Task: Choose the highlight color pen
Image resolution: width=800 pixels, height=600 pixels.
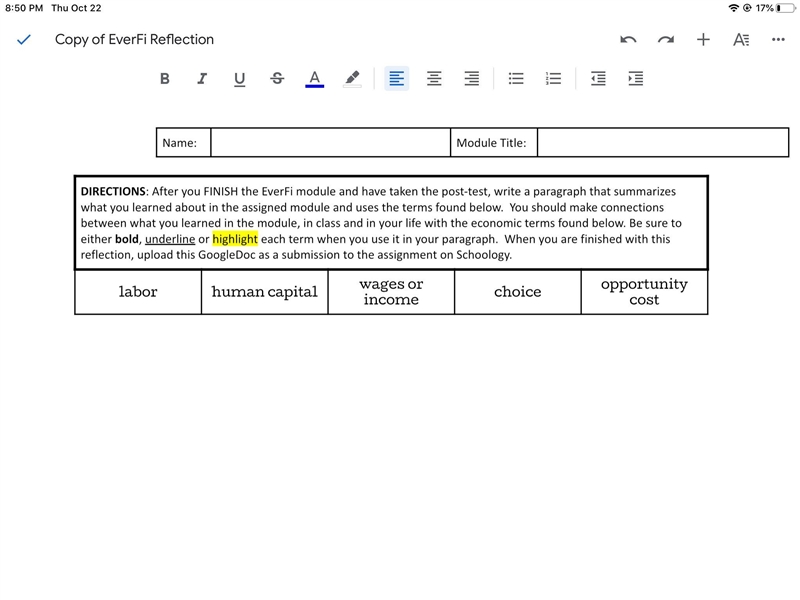Action: coord(352,79)
